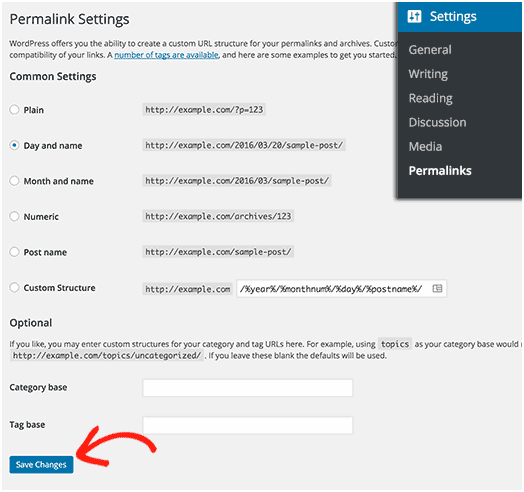Click the Save Changes button
Image resolution: width=524 pixels, height=492 pixels.
[41, 465]
